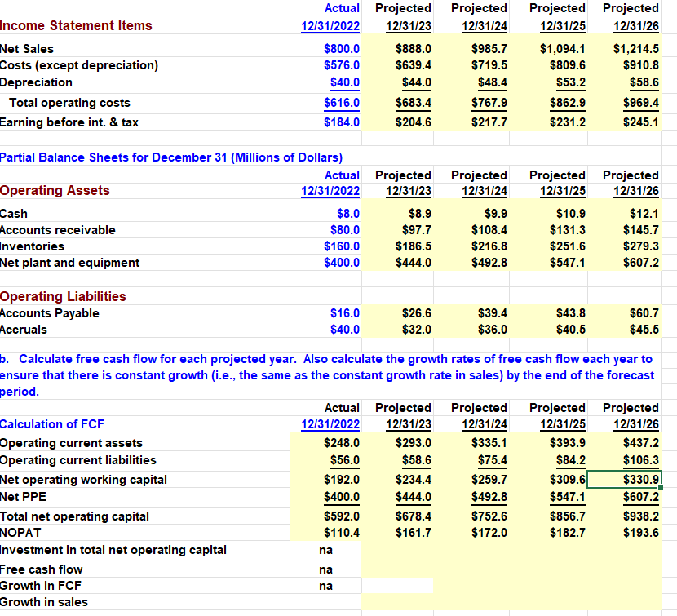
Task: Click the NOPAT projected value $193.6
Action: 644,532
